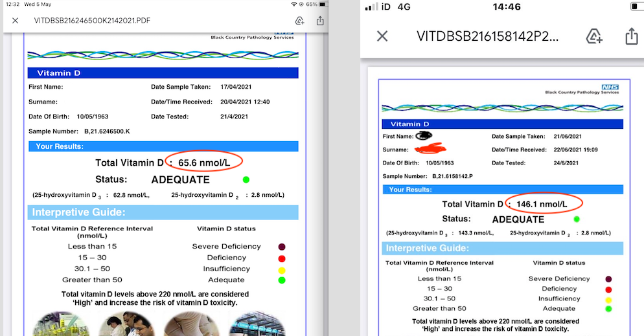Tap Insufficiency yellow dot in right report

click(608, 300)
